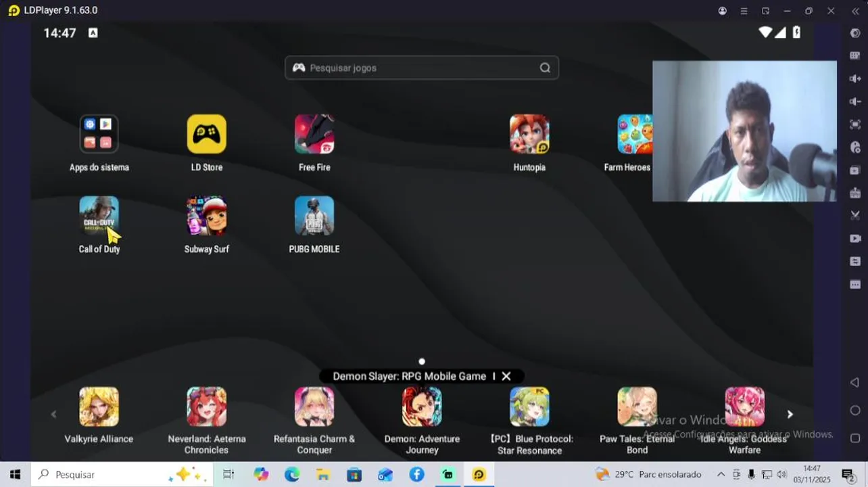Launch the Huntopia game
Screen dimensions: 868x487
[x=529, y=134]
